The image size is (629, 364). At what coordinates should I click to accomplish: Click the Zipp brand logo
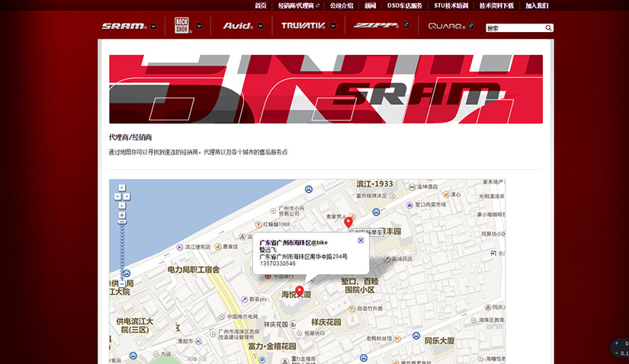pos(376,25)
